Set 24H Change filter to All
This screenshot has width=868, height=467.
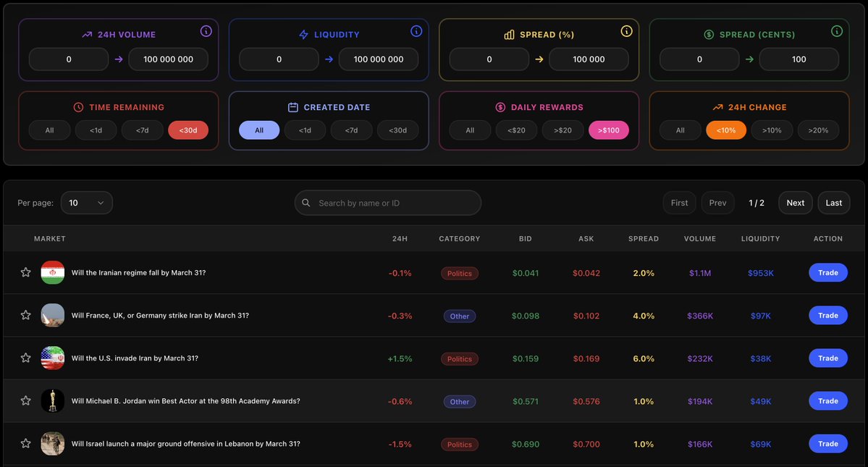click(x=681, y=130)
